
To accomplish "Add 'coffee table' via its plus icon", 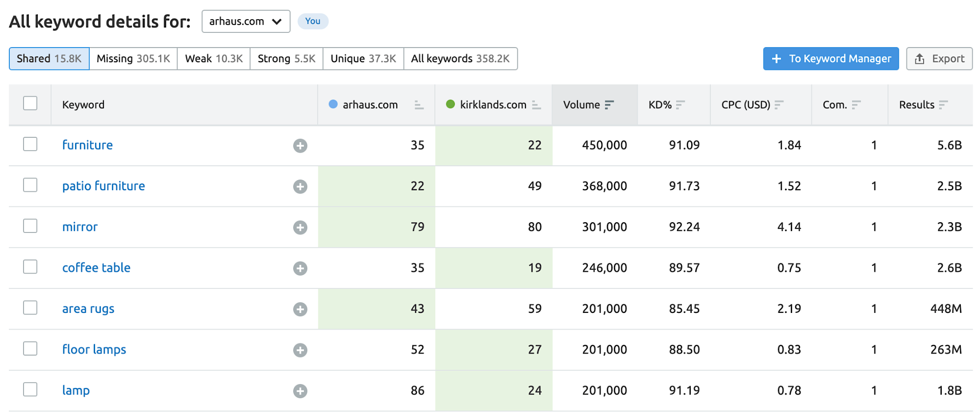I will coord(300,268).
